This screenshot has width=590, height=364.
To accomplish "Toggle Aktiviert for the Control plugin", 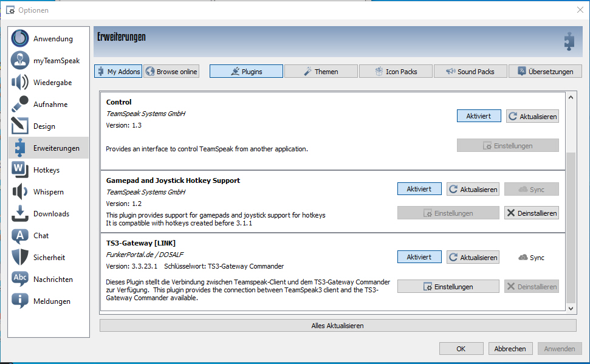I will [479, 116].
